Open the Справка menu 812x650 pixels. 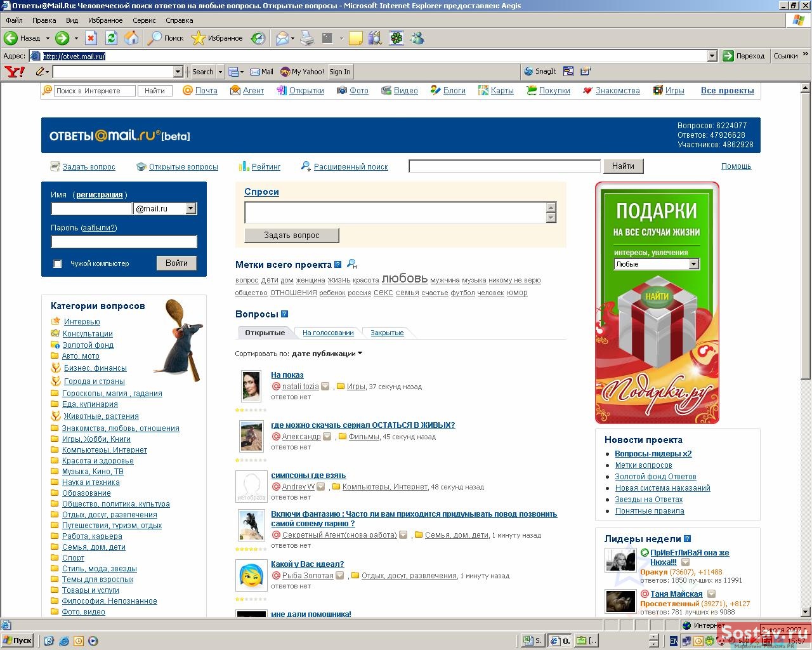point(180,20)
